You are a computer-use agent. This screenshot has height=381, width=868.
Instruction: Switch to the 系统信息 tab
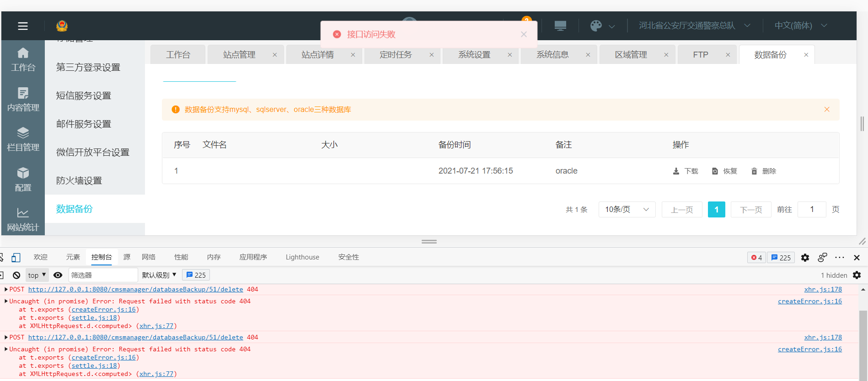click(552, 55)
